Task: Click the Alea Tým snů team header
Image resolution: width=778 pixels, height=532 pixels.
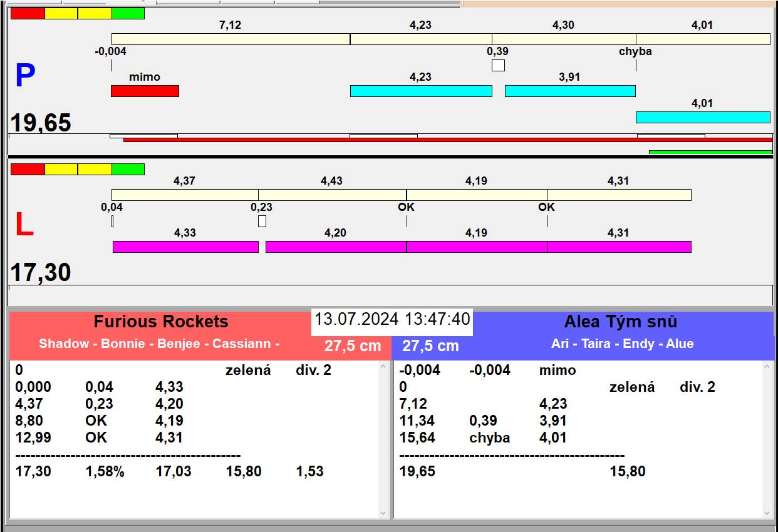Action: pos(621,322)
